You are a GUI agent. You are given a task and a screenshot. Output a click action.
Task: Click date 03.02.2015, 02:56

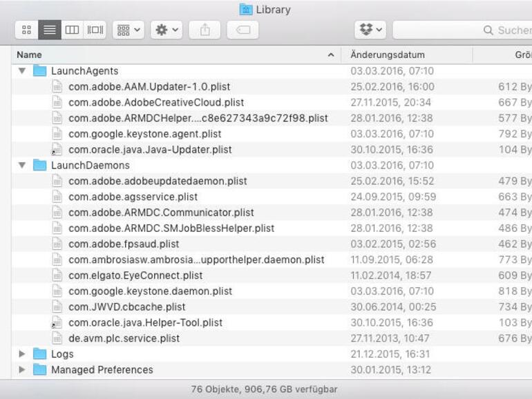tap(394, 244)
